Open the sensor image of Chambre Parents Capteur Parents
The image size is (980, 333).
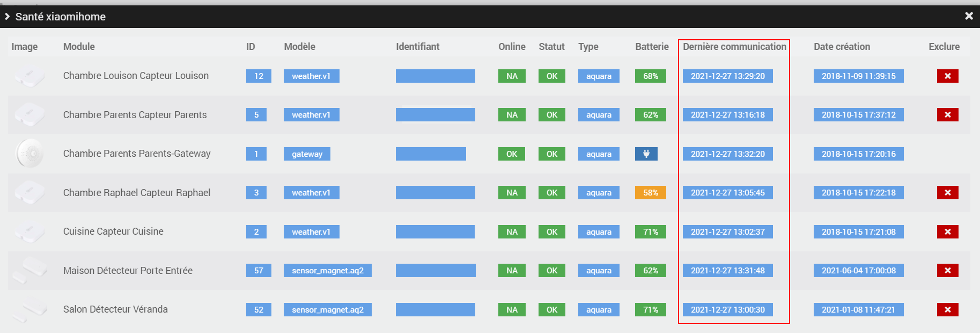point(30,115)
